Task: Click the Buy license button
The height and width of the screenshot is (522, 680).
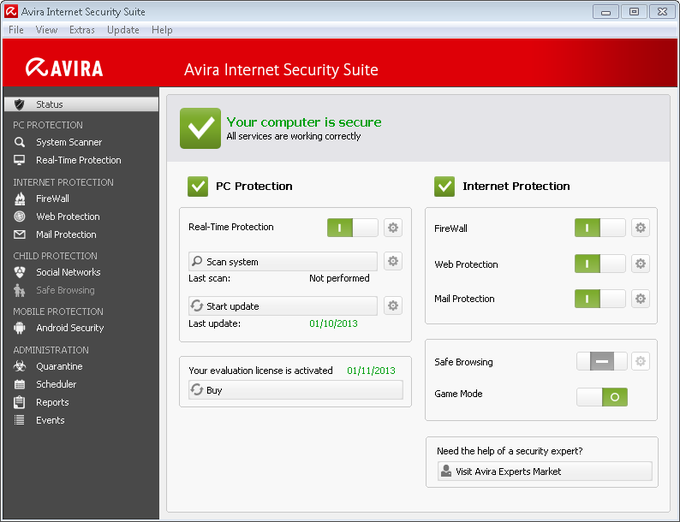Action: (x=295, y=390)
